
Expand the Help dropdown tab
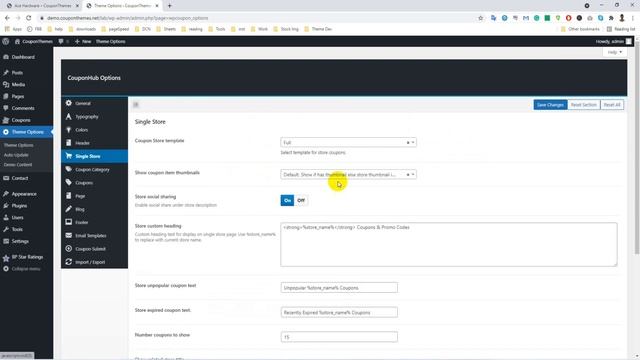pyautogui.click(x=614, y=52)
